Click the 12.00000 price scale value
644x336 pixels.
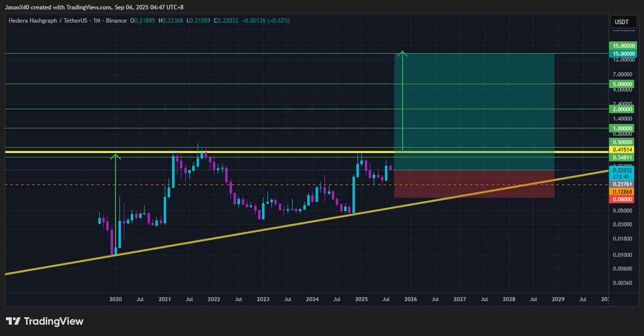point(623,60)
